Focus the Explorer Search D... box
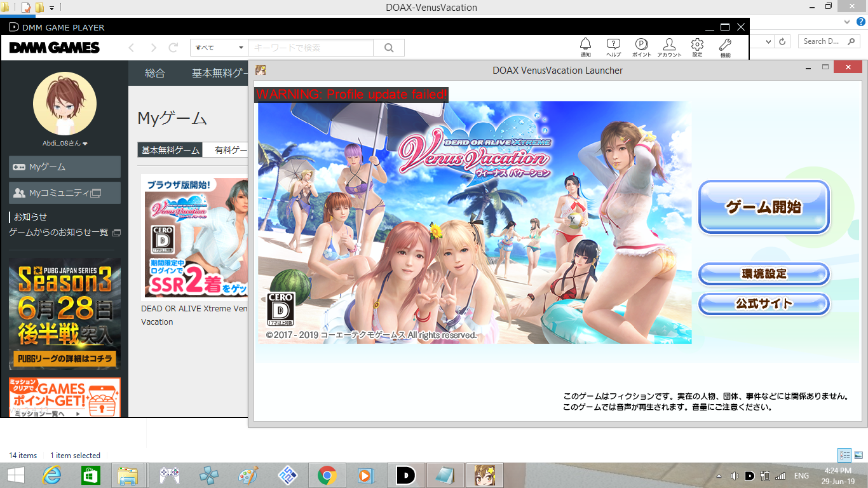This screenshot has height=488, width=868. click(x=829, y=41)
